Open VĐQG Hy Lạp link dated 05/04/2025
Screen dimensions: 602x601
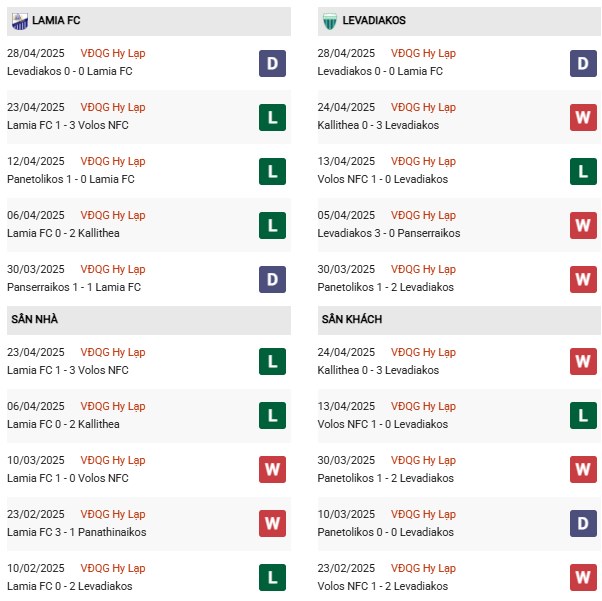pos(422,215)
